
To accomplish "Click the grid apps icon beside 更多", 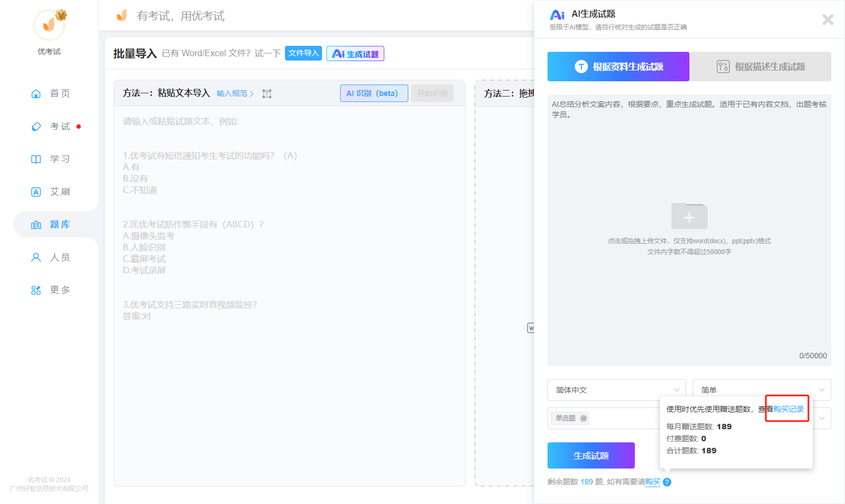I will pos(36,290).
